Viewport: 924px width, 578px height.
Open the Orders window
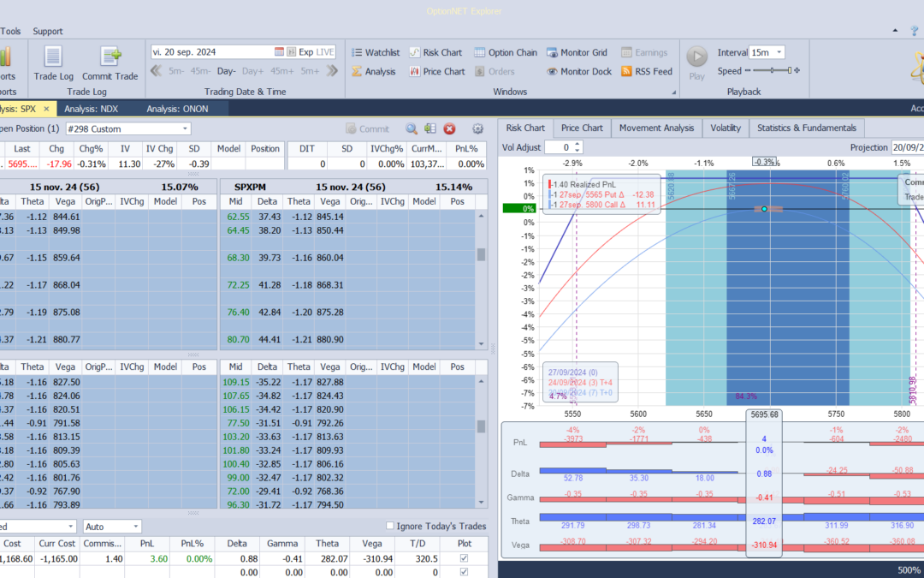(495, 71)
